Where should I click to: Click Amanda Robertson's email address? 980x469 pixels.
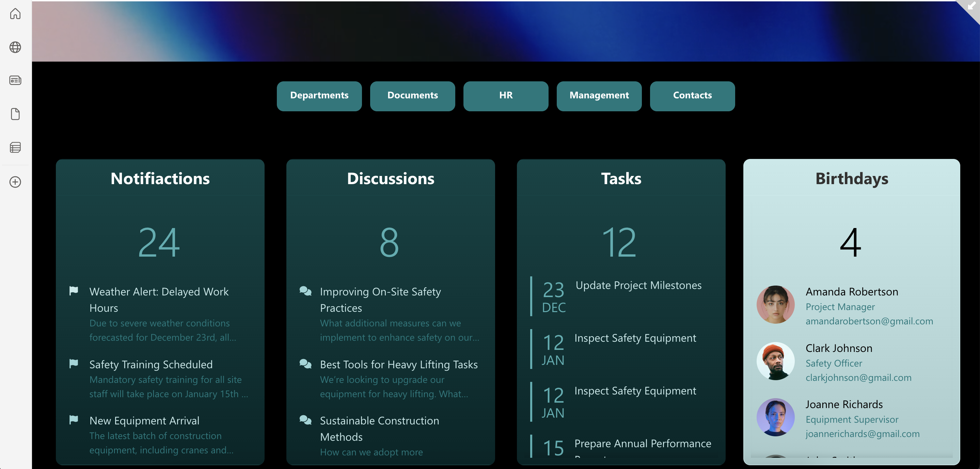point(869,321)
